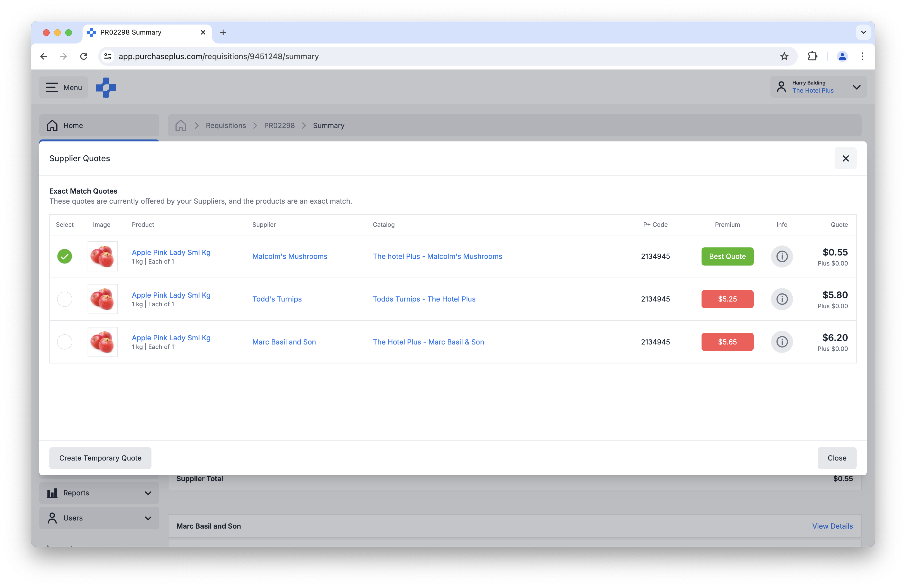Click the $6.20 quote price
The width and height of the screenshot is (906, 588).
coord(835,337)
